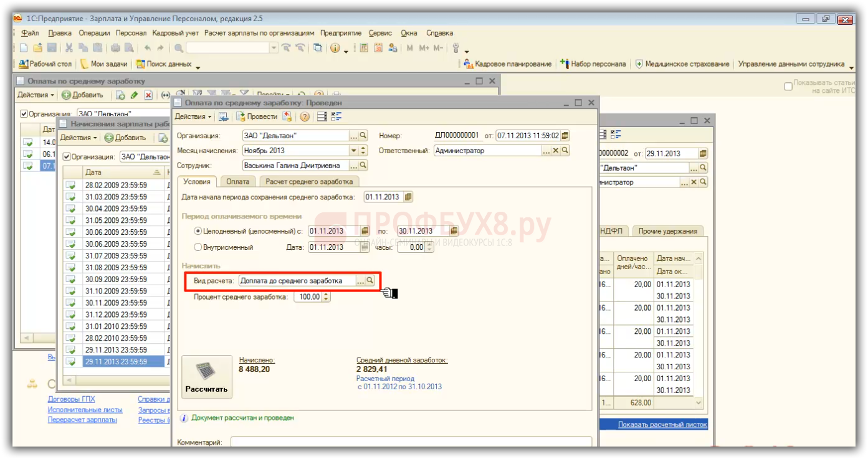868x459 pixels.
Task: Click the Cut scissors icon in toolbar
Action: [69, 48]
